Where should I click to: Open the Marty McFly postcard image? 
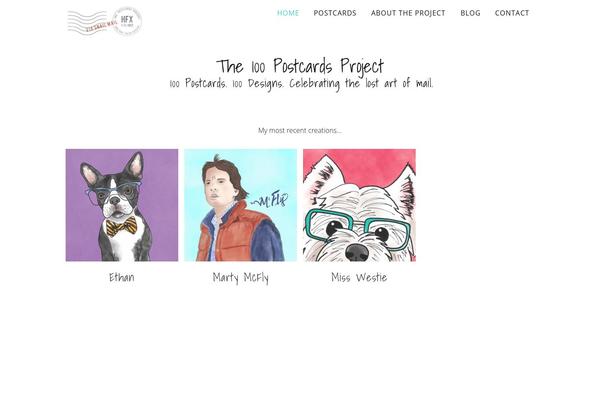click(x=240, y=205)
